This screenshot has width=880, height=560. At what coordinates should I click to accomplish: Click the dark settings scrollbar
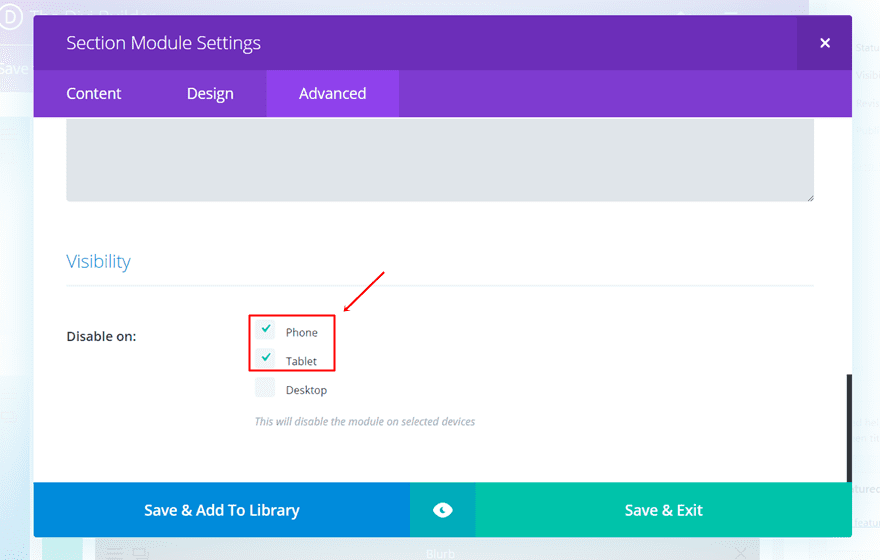point(849,420)
